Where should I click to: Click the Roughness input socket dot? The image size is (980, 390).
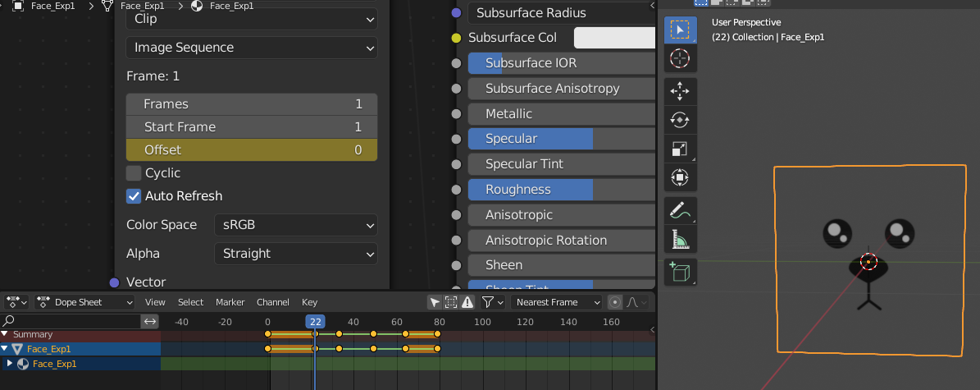click(x=456, y=190)
